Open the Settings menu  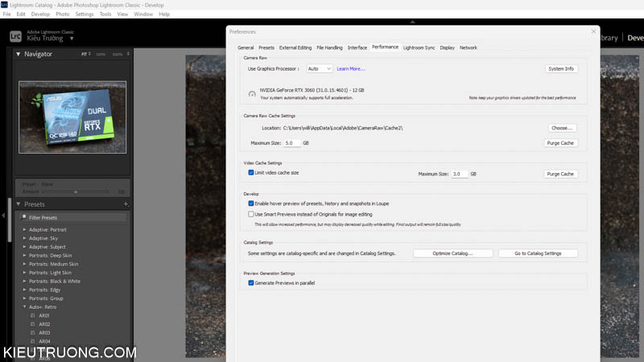click(x=85, y=14)
